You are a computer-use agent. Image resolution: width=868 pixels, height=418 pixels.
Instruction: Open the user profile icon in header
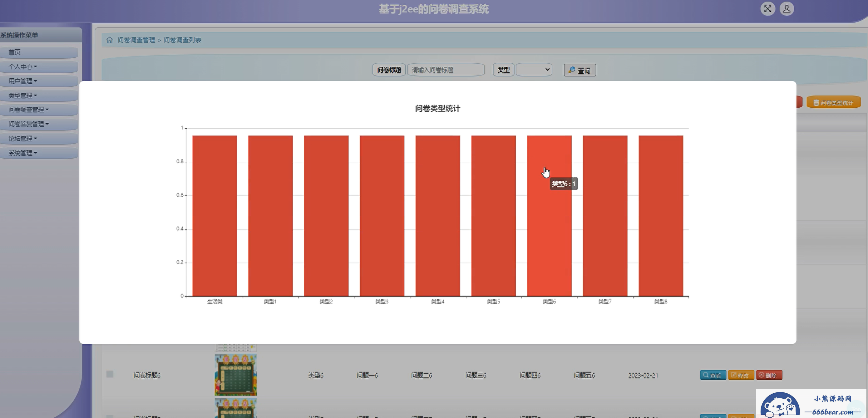787,9
